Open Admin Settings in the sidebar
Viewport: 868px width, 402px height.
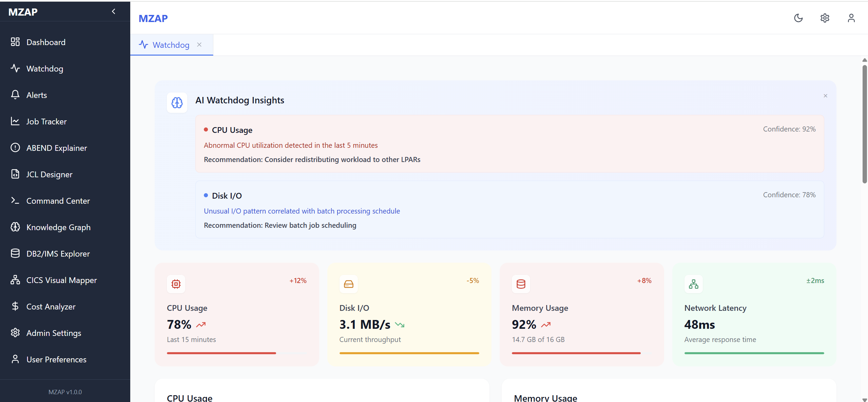[54, 333]
